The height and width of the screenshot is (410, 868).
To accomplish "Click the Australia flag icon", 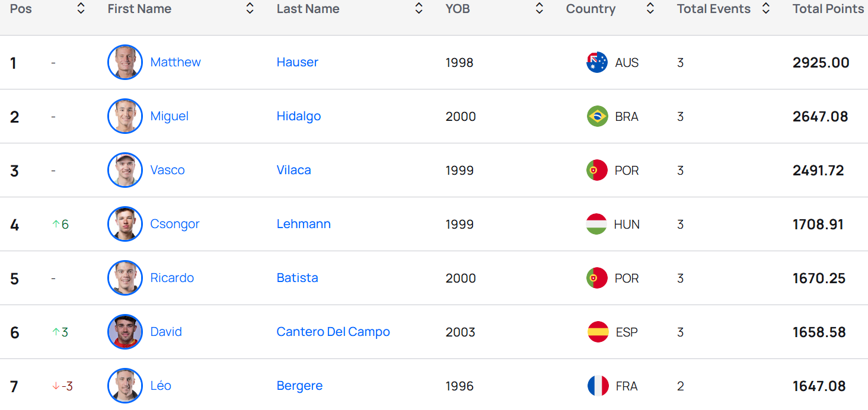I will tap(597, 62).
